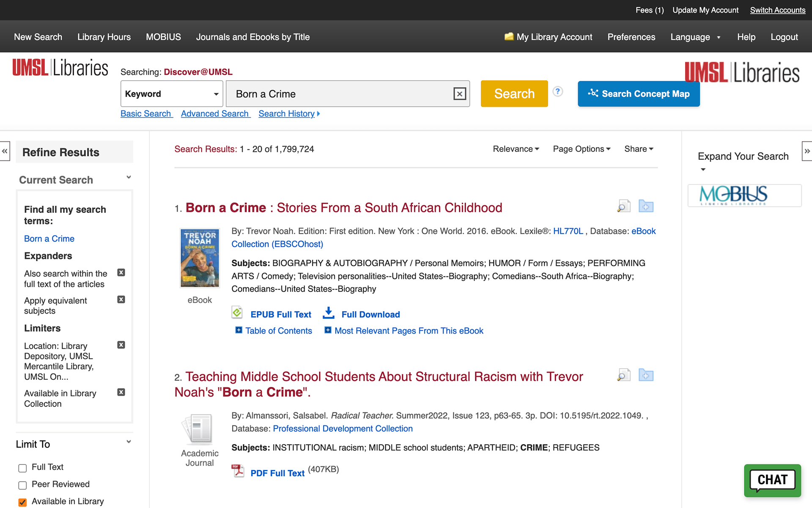
Task: Open Preferences in navigation bar
Action: [631, 37]
